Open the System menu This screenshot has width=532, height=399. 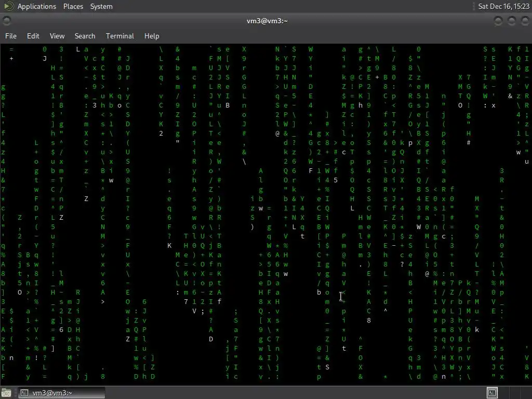coord(101,6)
